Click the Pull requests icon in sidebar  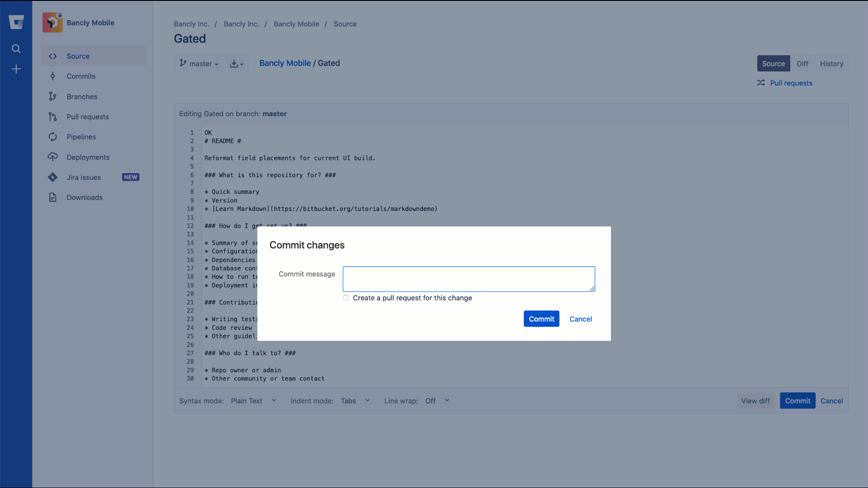point(54,116)
